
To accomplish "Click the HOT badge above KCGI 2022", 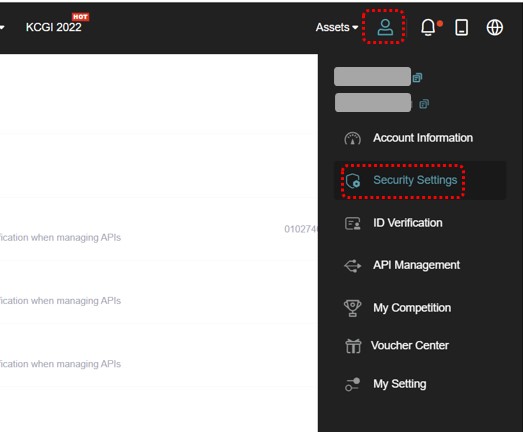I will pyautogui.click(x=80, y=17).
